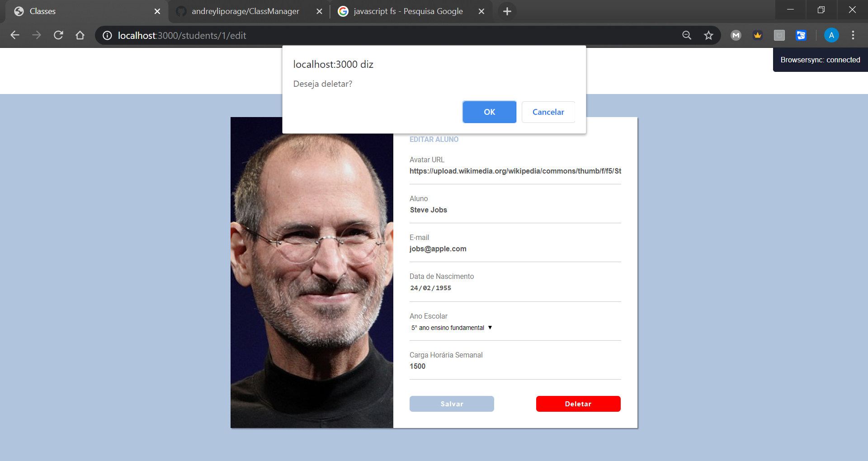Switch to the javascript fs Google tab
The height and width of the screenshot is (461, 868).
click(407, 11)
